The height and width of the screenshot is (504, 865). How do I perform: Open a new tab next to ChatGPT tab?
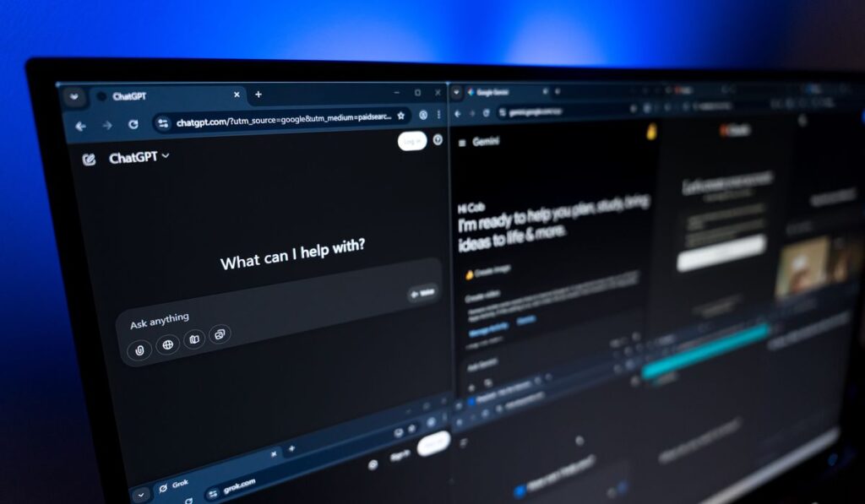pos(258,95)
